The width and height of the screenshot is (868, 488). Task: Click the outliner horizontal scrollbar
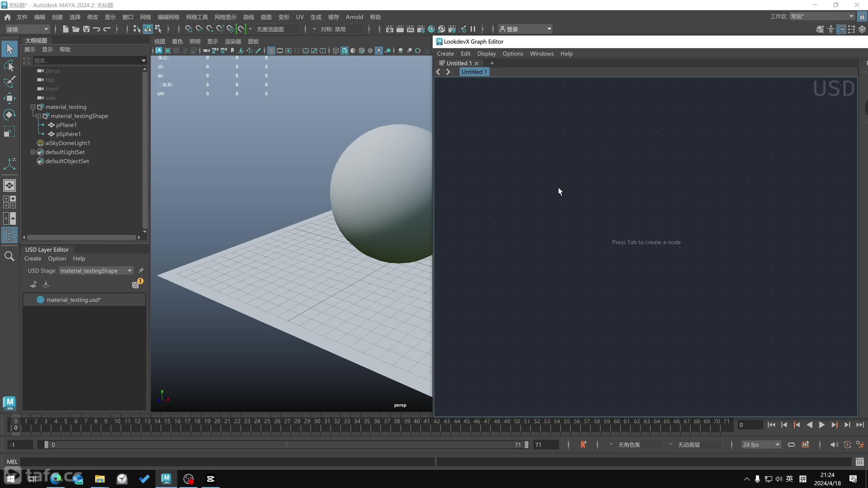point(81,237)
